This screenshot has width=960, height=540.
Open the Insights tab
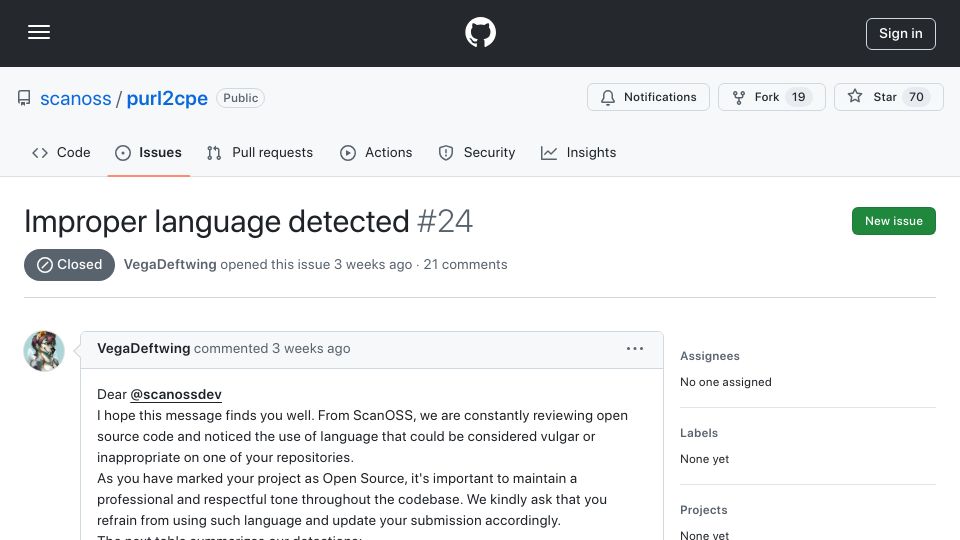tap(579, 152)
